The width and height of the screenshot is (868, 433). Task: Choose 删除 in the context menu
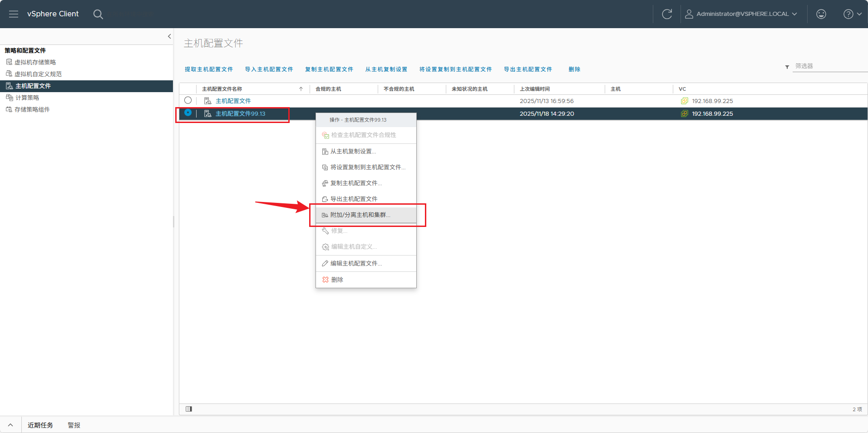point(366,280)
